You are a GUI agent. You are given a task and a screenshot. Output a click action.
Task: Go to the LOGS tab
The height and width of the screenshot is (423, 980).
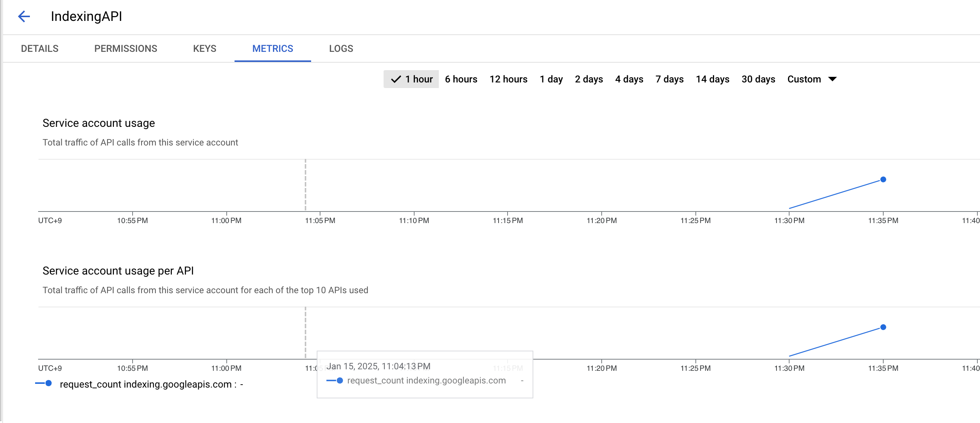[x=341, y=48]
